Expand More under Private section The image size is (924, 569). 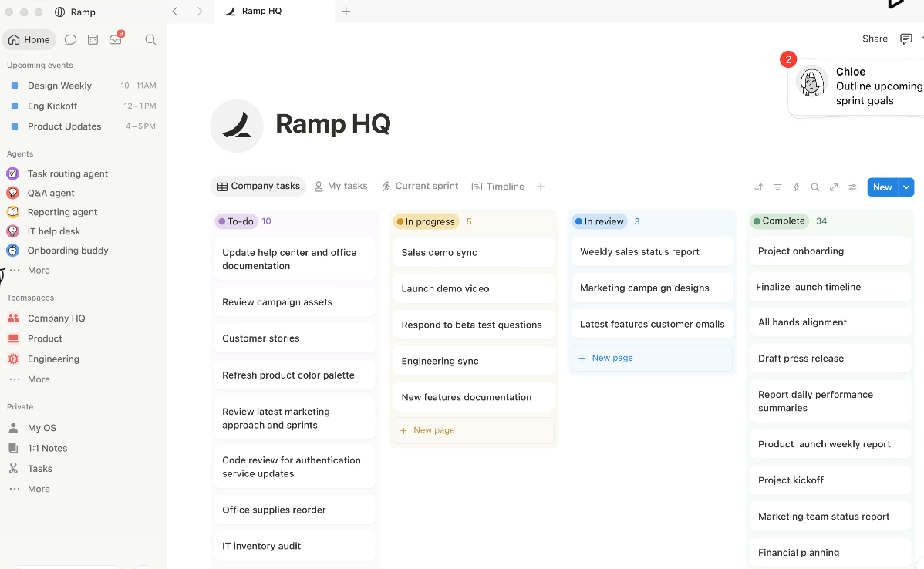point(39,489)
